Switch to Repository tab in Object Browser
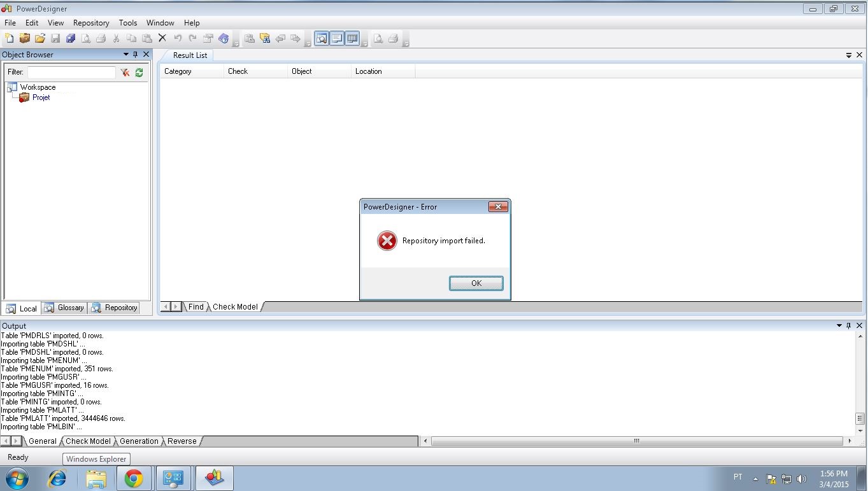868x491 pixels. tap(114, 308)
